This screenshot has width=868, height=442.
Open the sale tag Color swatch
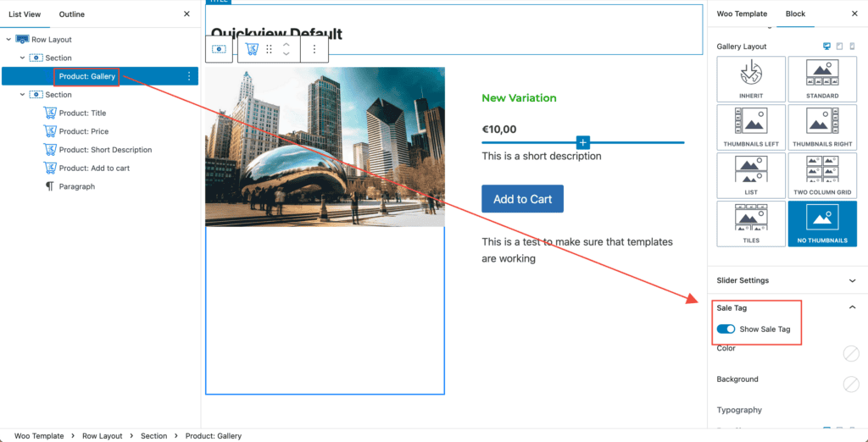851,354
